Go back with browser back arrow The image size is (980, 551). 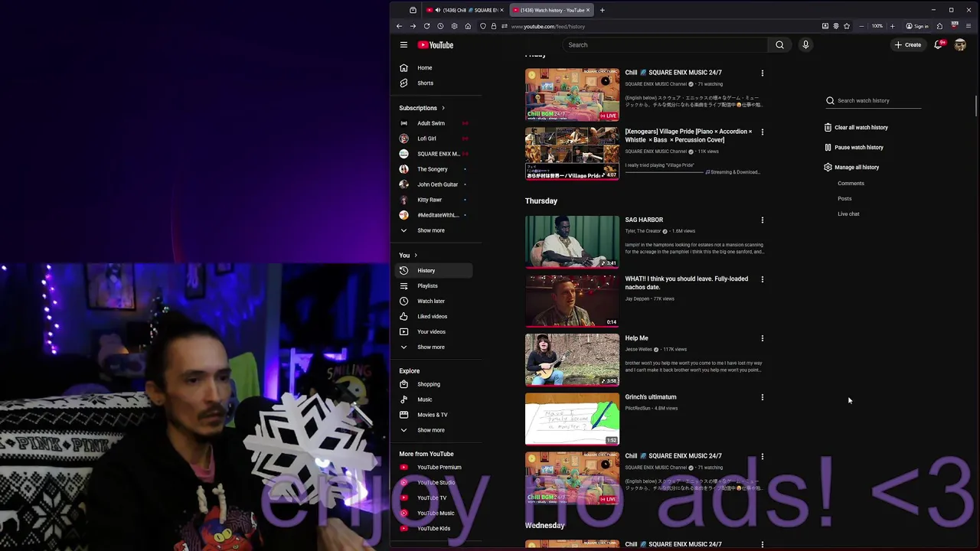click(x=399, y=26)
